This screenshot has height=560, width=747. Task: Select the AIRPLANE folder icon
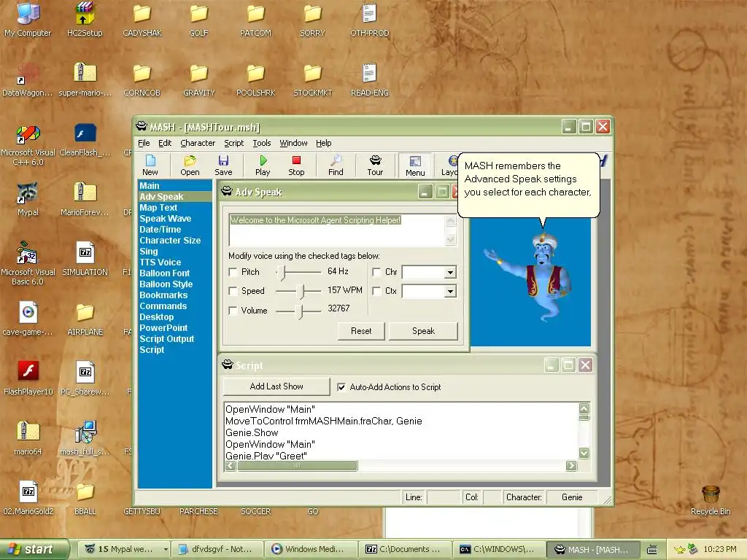coord(85,319)
